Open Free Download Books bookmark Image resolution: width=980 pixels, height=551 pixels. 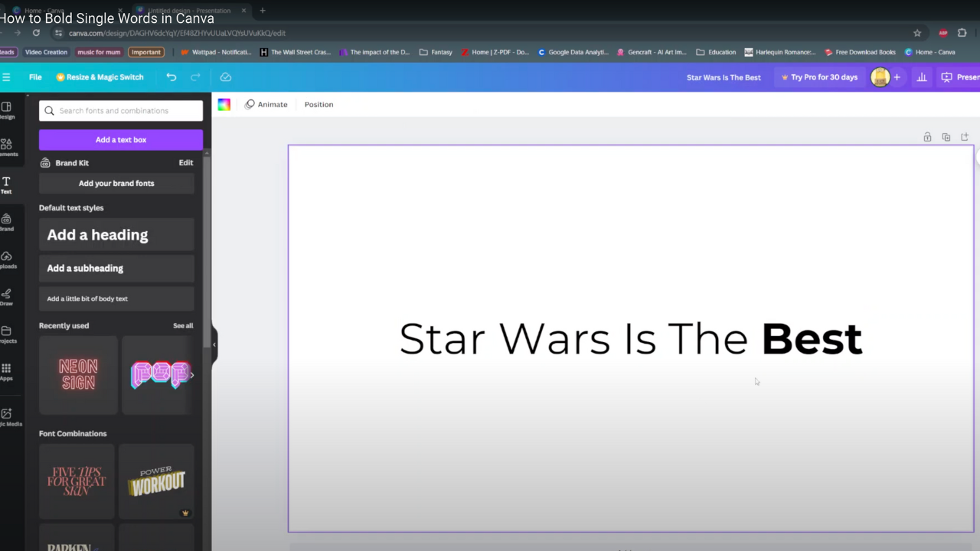tap(860, 52)
